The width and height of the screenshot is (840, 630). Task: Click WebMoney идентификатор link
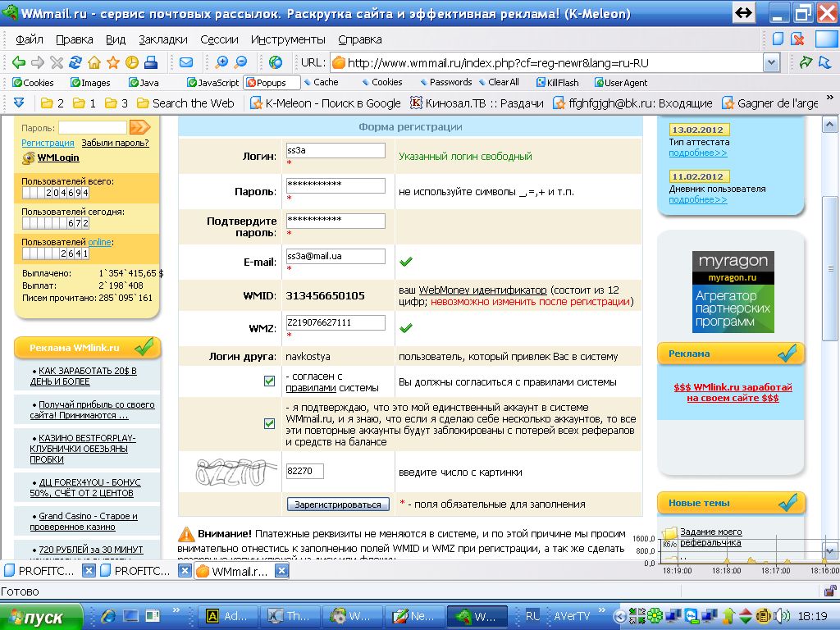click(x=482, y=290)
